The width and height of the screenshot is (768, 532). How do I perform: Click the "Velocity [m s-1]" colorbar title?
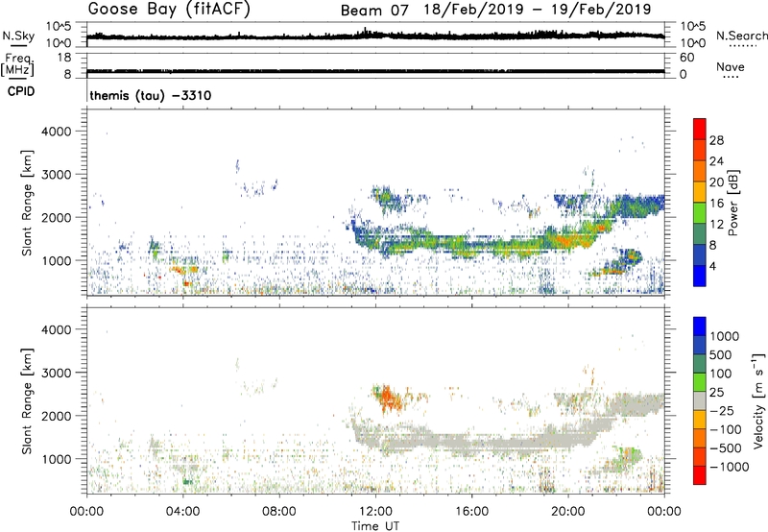click(x=758, y=400)
